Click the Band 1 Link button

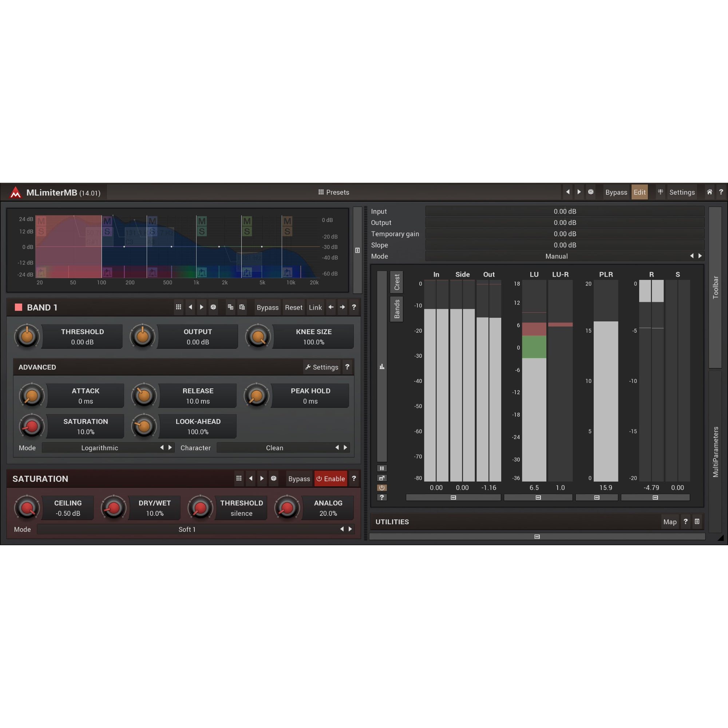[x=315, y=308]
